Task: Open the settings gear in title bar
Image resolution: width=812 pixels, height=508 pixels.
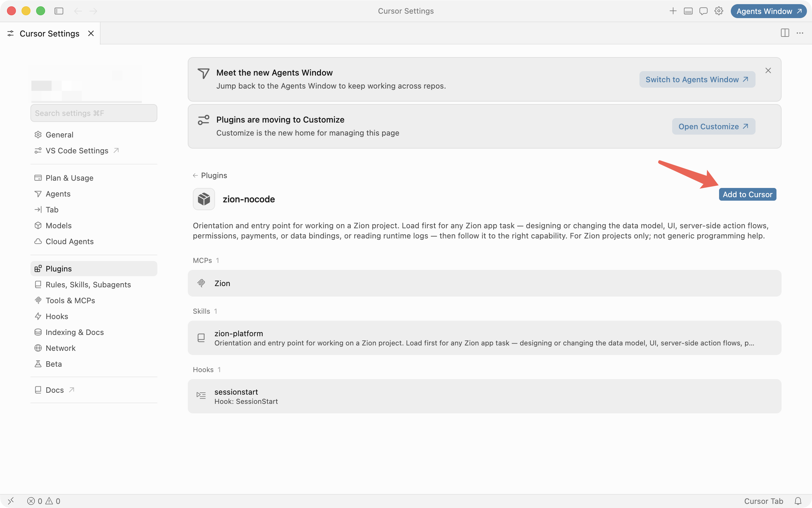Action: pos(719,11)
